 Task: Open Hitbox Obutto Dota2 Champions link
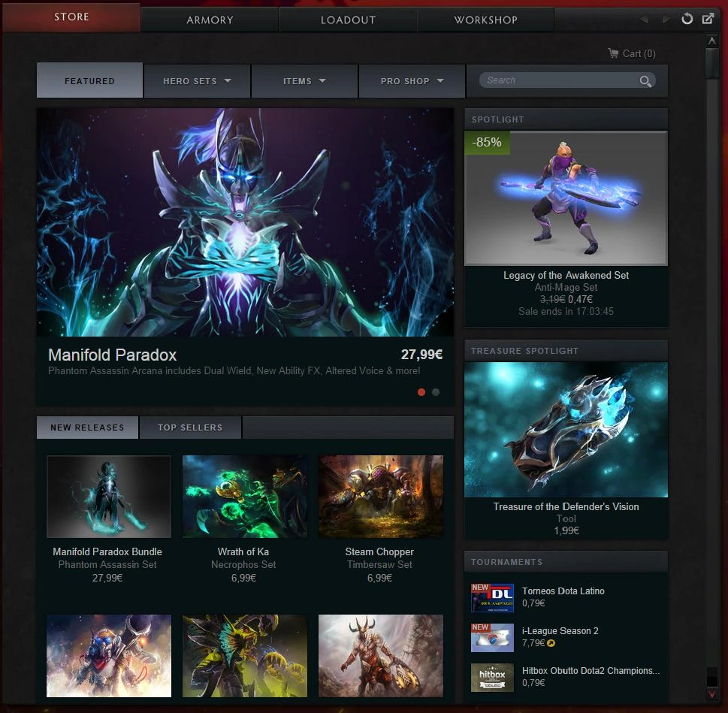click(591, 671)
